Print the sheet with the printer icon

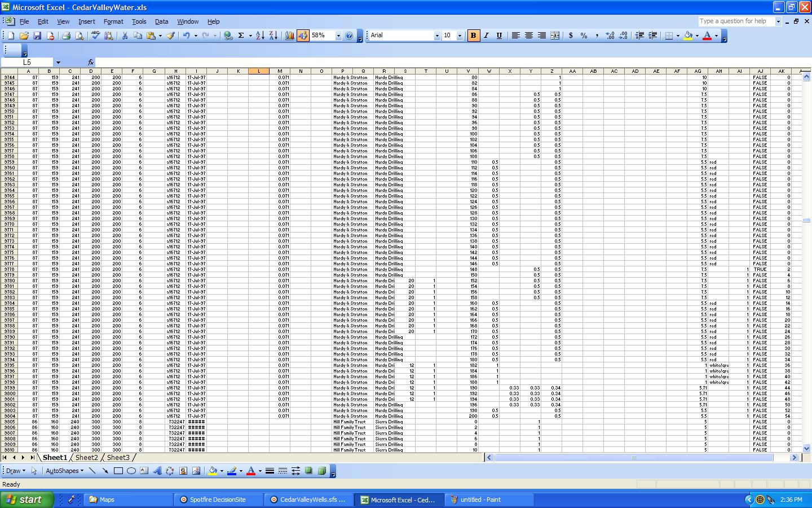point(66,36)
